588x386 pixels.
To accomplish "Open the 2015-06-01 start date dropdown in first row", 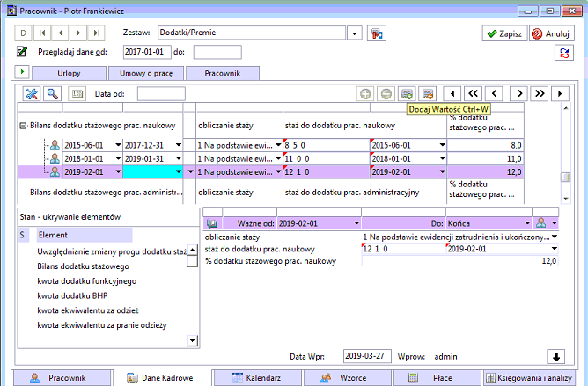I will click(x=118, y=145).
